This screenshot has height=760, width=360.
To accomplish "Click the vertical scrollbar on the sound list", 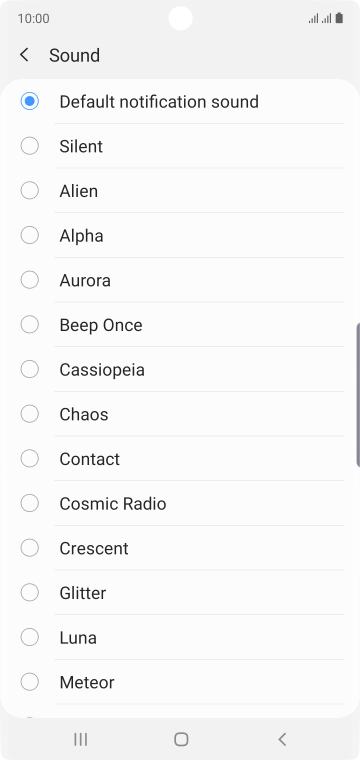I will point(358,395).
